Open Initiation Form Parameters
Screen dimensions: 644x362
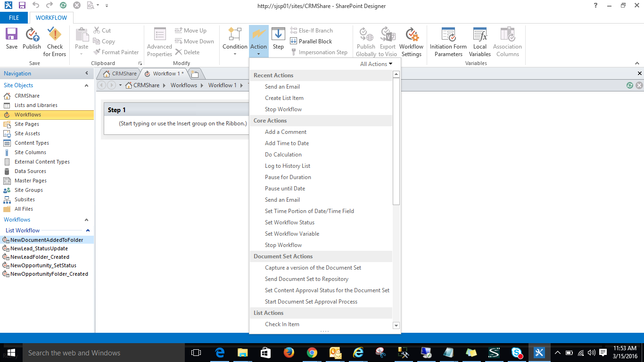pyautogui.click(x=448, y=42)
